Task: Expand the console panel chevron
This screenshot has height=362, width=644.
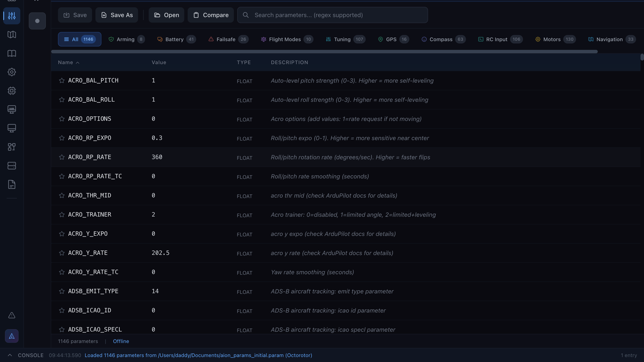Action: pos(10,355)
